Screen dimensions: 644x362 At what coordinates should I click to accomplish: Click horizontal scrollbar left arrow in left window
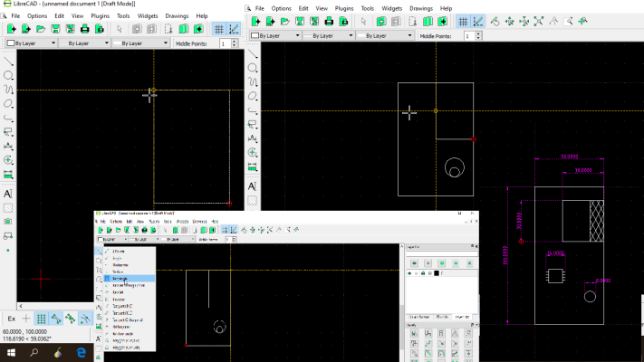(21, 306)
